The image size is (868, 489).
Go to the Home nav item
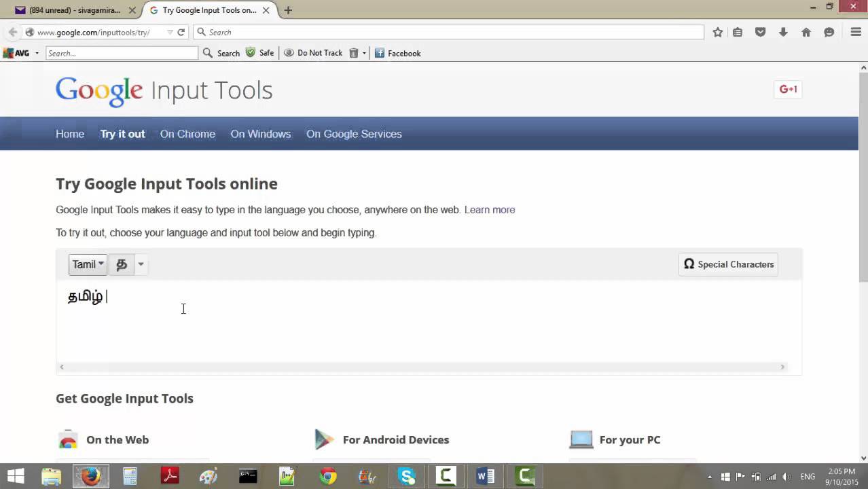[70, 134]
